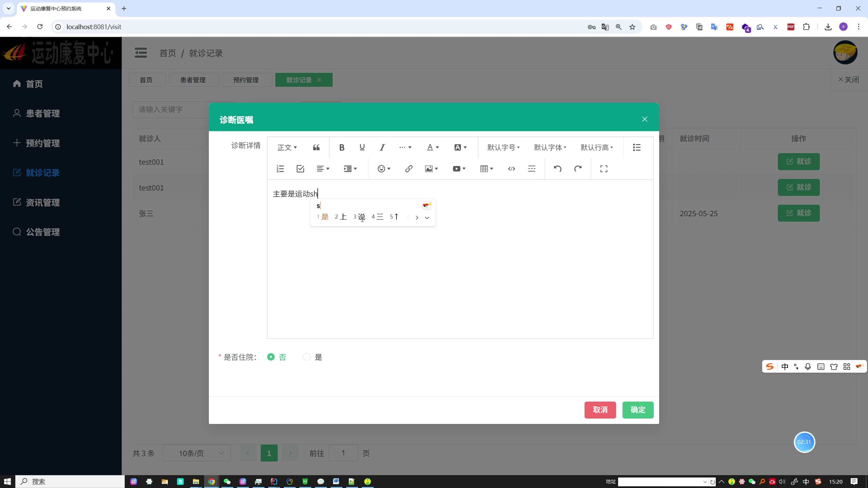This screenshot has width=868, height=488.
Task: Insert a hyperlink with the link icon
Action: pos(409,169)
